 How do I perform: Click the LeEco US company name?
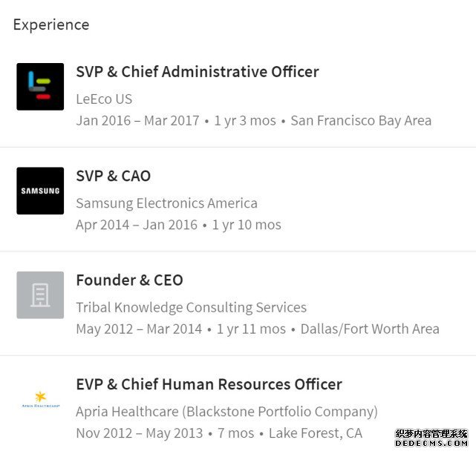click(104, 99)
